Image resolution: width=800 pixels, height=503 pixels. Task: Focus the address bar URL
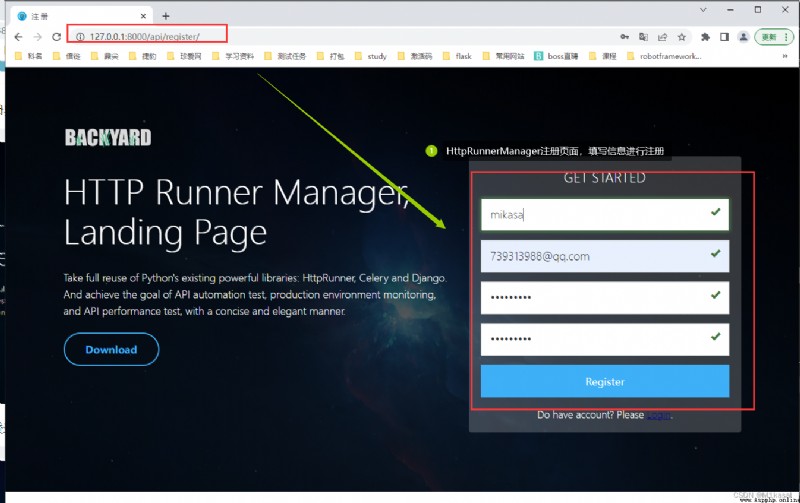click(x=144, y=37)
